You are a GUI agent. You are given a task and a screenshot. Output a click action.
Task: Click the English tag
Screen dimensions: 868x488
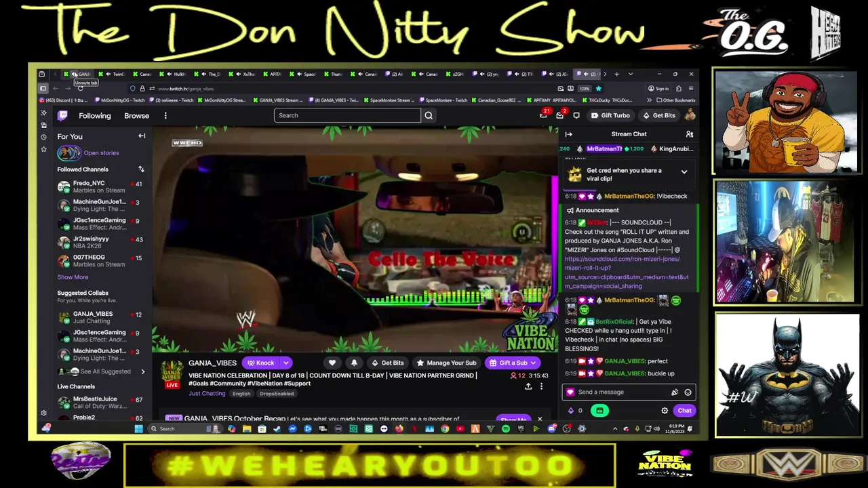point(241,394)
